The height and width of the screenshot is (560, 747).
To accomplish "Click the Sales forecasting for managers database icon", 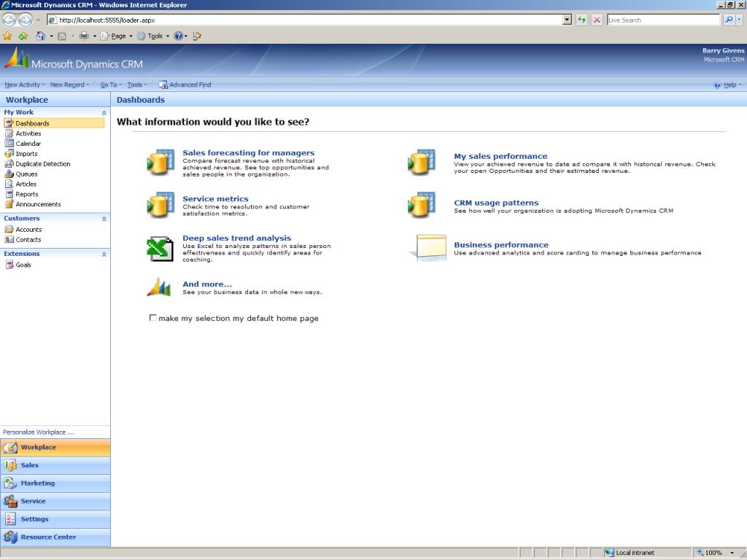I will (x=160, y=163).
